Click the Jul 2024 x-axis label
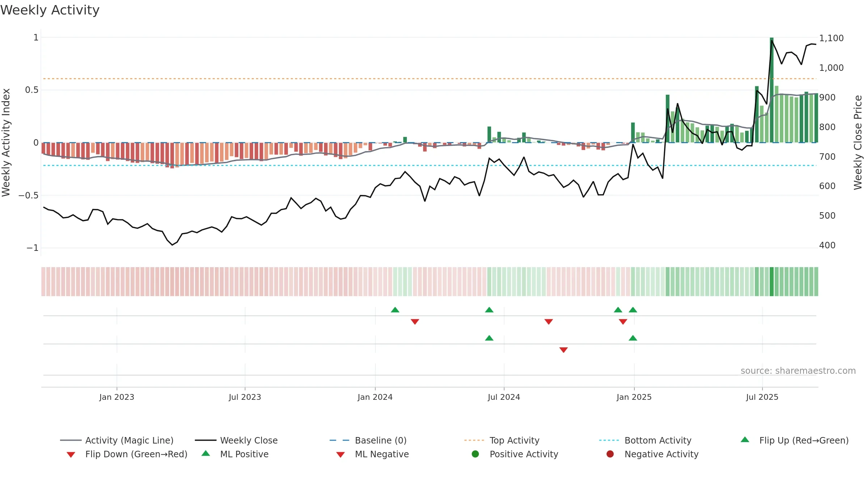The image size is (868, 488). tap(504, 397)
